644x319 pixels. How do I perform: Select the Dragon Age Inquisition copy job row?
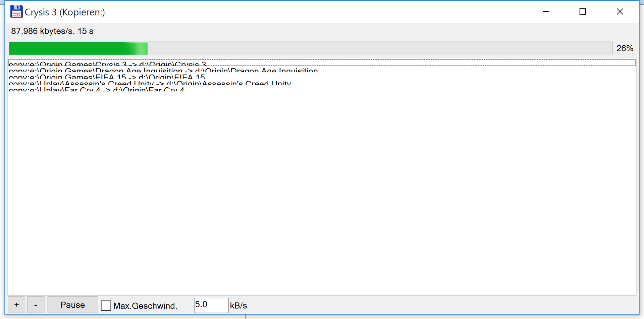pyautogui.click(x=322, y=70)
